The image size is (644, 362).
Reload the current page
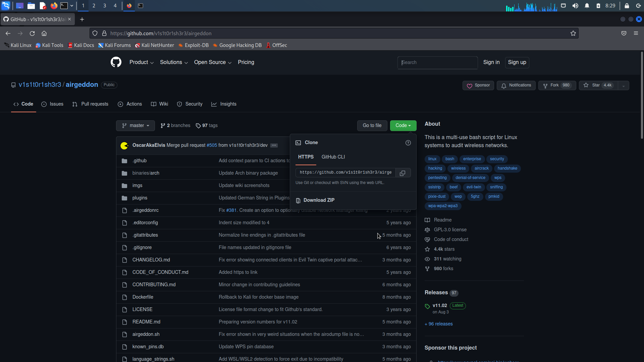[x=32, y=33]
